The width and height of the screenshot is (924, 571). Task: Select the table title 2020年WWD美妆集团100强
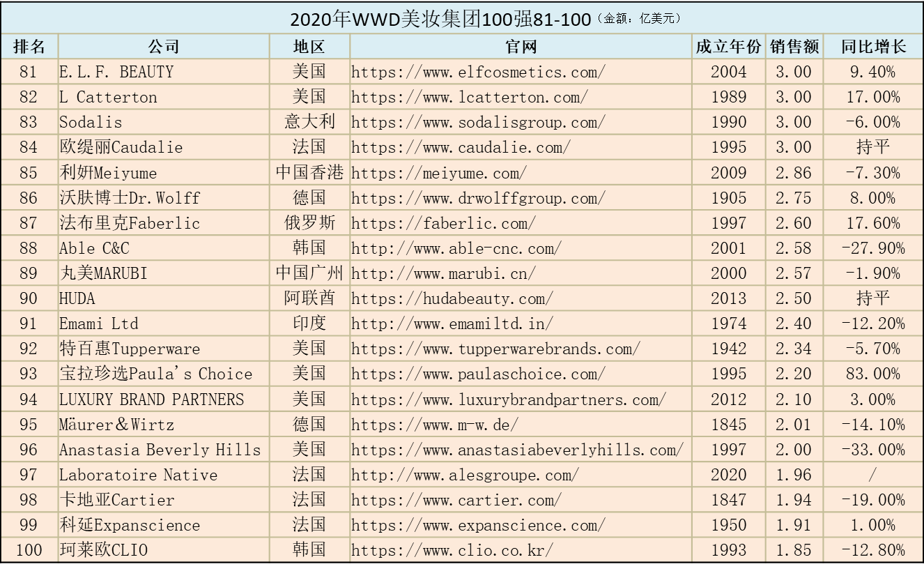tap(440, 19)
